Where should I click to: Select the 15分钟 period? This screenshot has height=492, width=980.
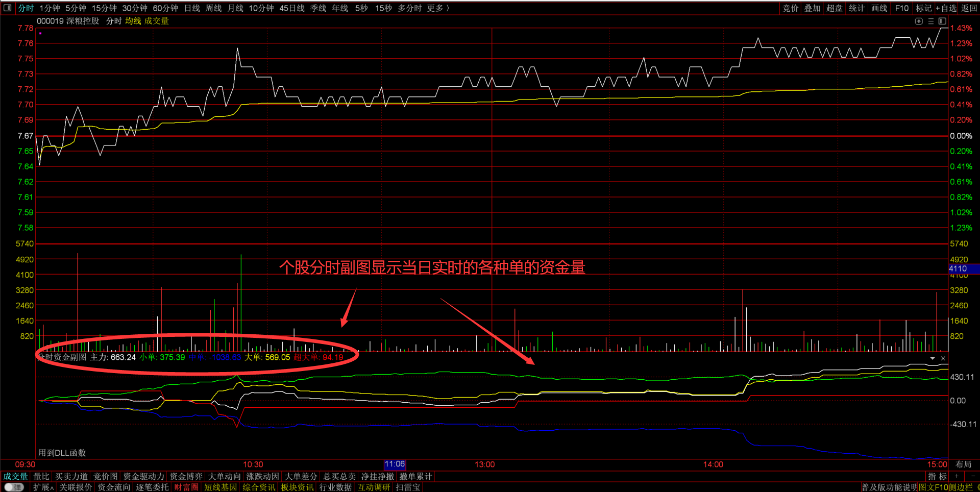[x=104, y=8]
